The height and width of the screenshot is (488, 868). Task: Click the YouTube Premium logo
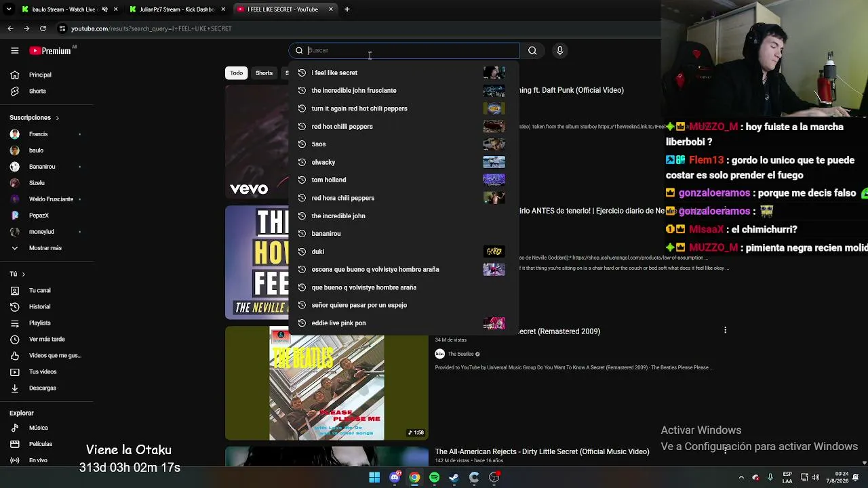point(50,51)
